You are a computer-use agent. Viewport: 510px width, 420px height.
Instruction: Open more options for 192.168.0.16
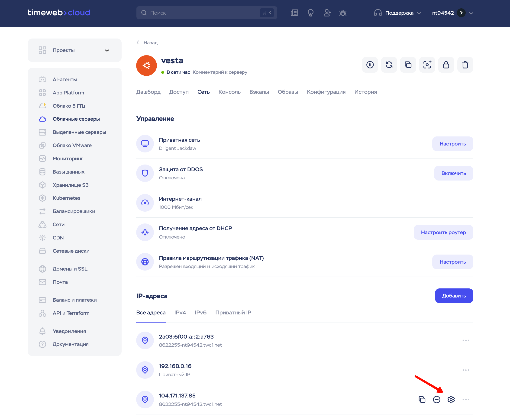466,370
